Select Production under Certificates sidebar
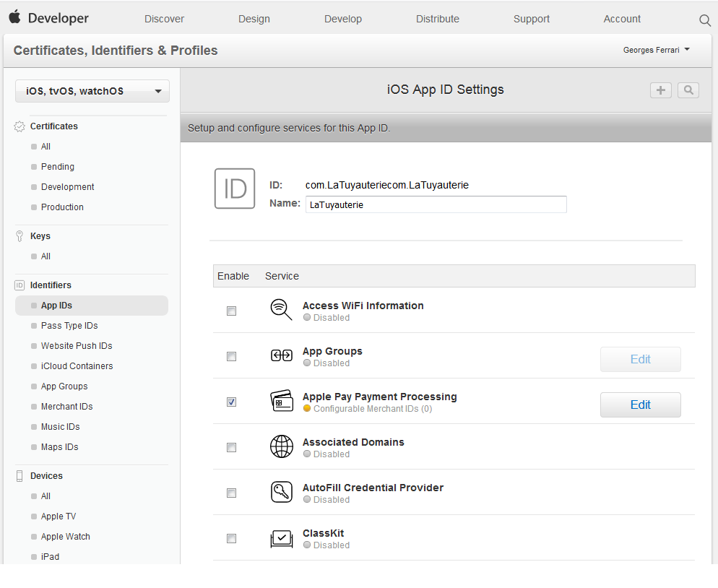This screenshot has width=718, height=588. click(62, 207)
